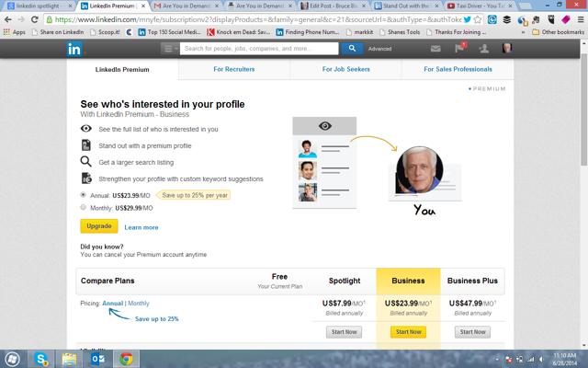Click the Learn more link
Viewport: 588px width, 368px height.
coord(141,227)
